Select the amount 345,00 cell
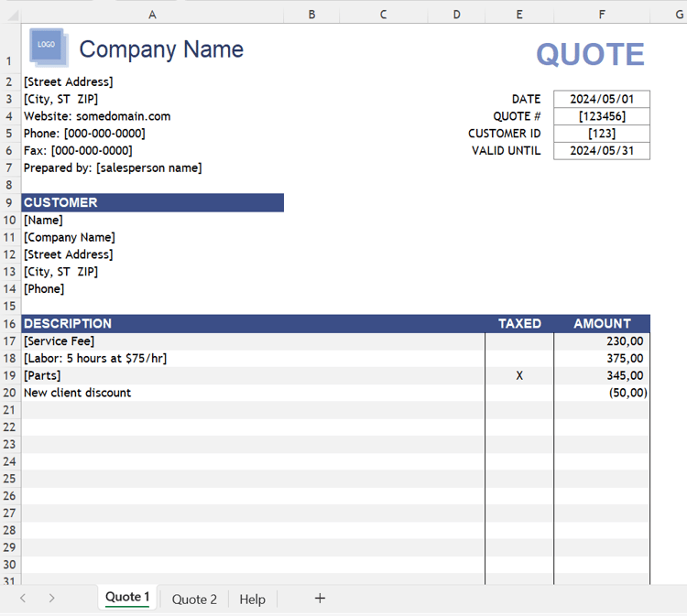 (x=602, y=375)
